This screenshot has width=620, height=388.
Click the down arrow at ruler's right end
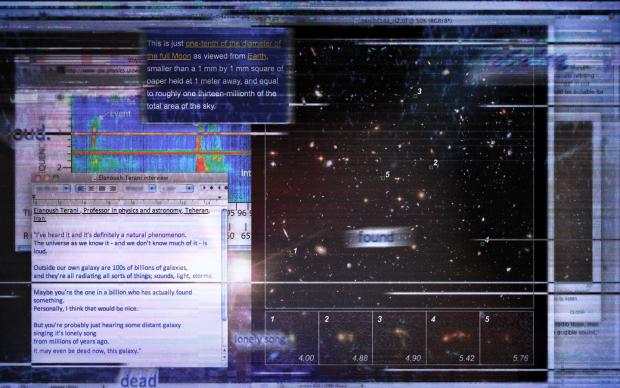[220, 197]
